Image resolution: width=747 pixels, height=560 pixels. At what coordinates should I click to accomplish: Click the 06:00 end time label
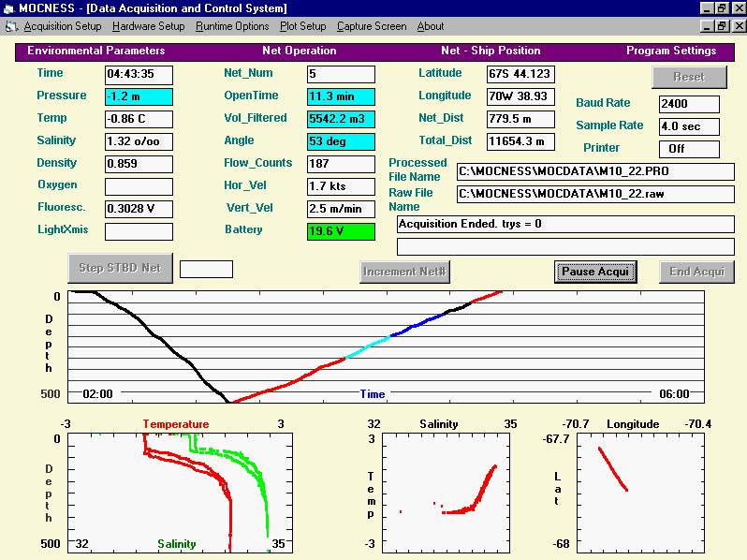674,394
